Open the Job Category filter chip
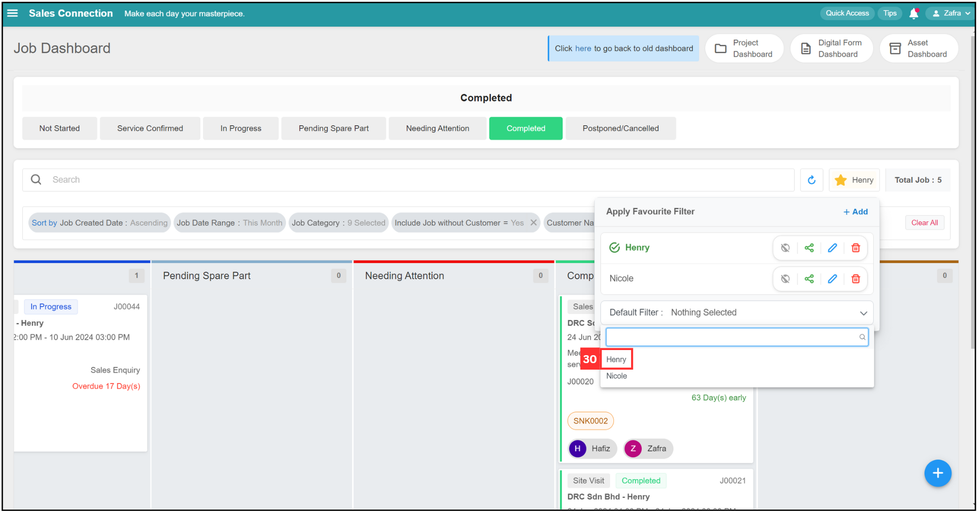 pos(339,223)
